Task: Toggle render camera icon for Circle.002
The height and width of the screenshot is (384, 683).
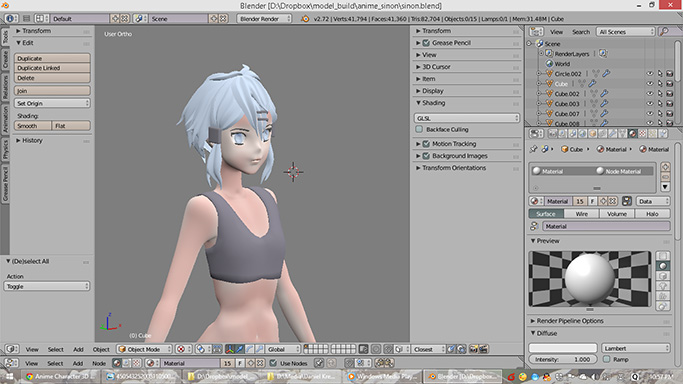Action: 670,74
